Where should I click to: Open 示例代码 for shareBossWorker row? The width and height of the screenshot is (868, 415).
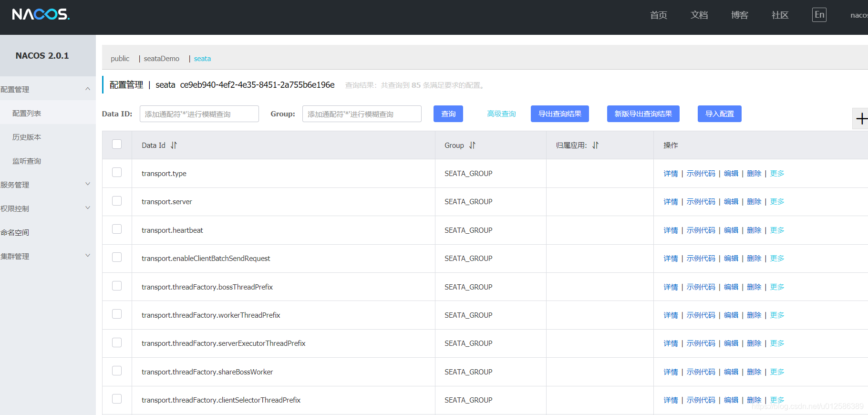[701, 372]
